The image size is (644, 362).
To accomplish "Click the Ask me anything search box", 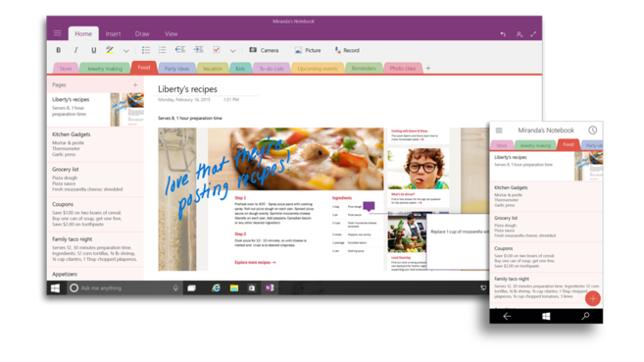I will click(x=124, y=288).
